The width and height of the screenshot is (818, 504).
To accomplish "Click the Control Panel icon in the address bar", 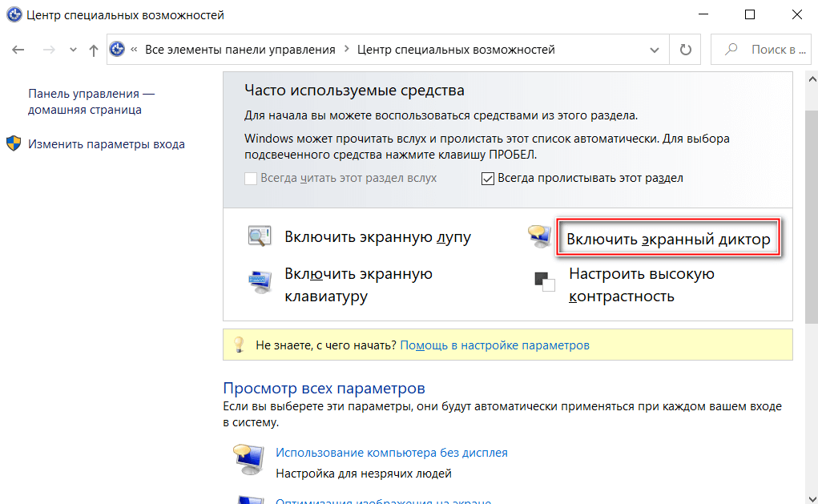I will pyautogui.click(x=118, y=50).
